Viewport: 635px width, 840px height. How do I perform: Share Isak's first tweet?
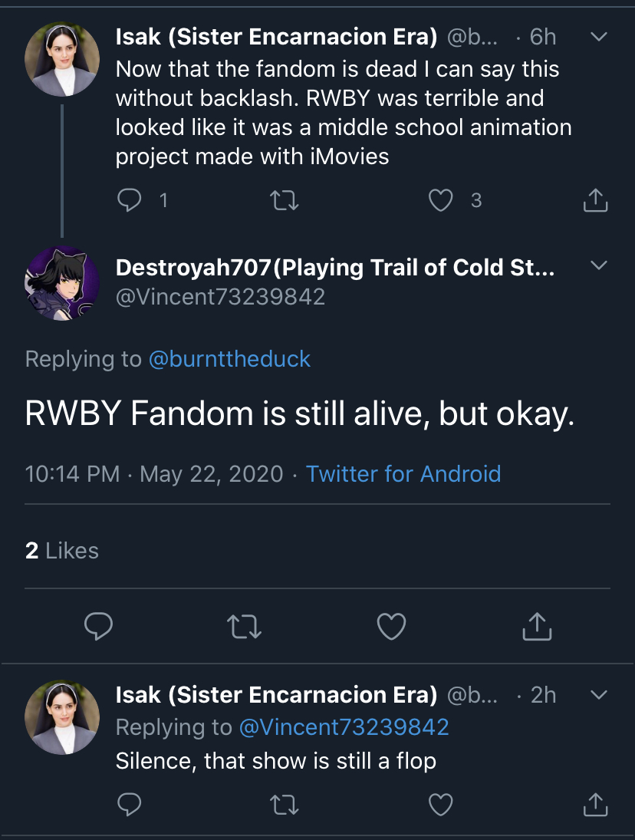point(595,199)
